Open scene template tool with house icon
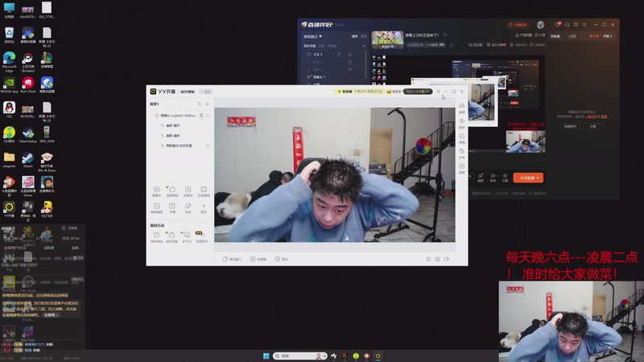This screenshot has width=644, height=362. pos(172,191)
